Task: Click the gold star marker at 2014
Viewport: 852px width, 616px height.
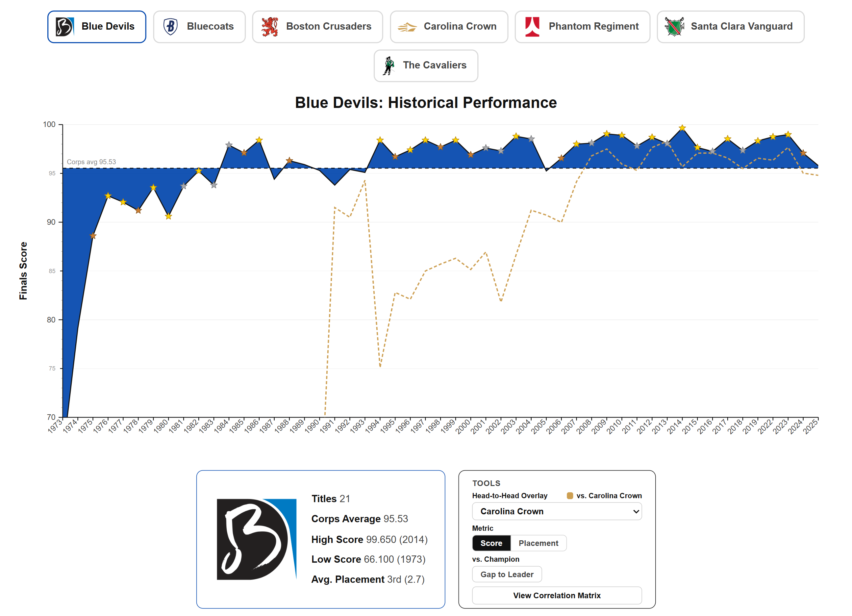Action: [x=682, y=128]
